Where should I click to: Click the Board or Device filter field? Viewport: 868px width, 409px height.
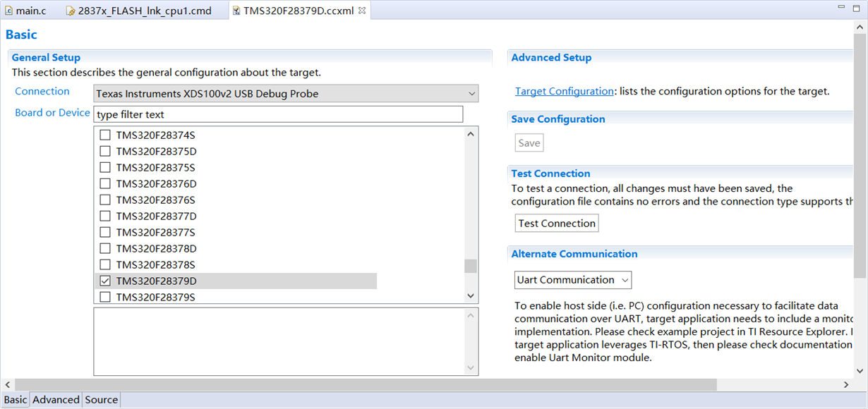coord(278,114)
